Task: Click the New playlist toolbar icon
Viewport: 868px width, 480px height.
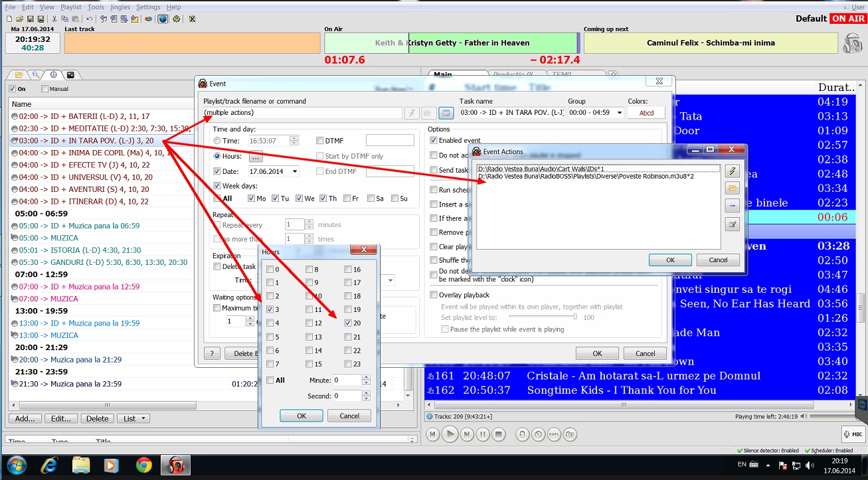Action: pyautogui.click(x=9, y=19)
